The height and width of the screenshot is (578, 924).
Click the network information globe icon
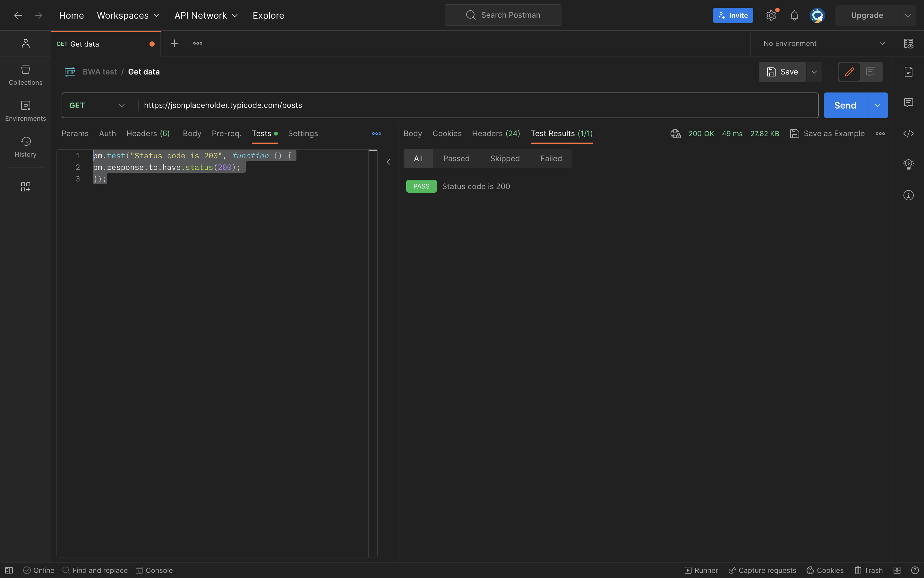pyautogui.click(x=675, y=133)
